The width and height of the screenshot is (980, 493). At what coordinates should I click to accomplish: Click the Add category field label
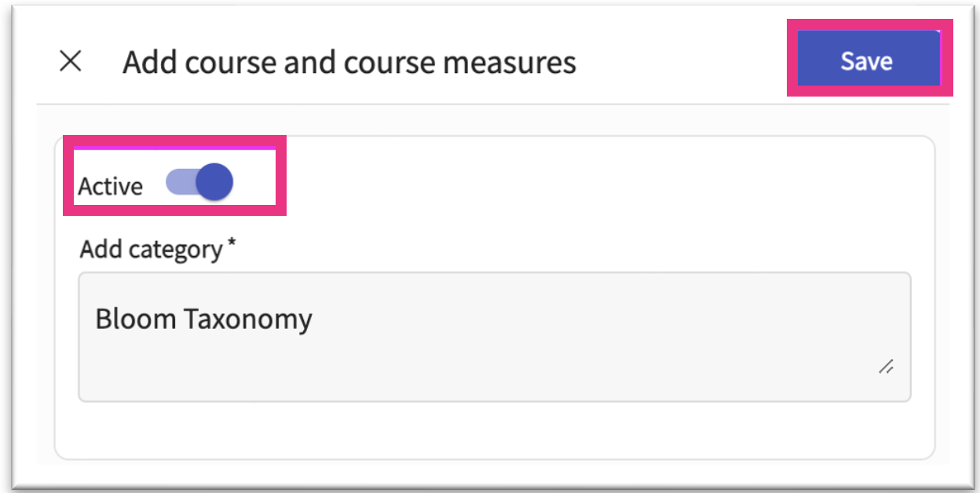pyautogui.click(x=151, y=250)
